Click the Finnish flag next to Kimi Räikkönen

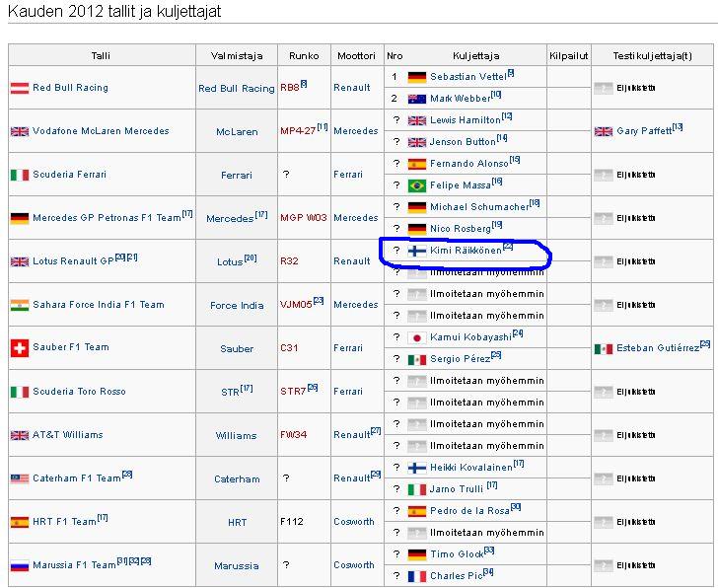click(x=416, y=251)
